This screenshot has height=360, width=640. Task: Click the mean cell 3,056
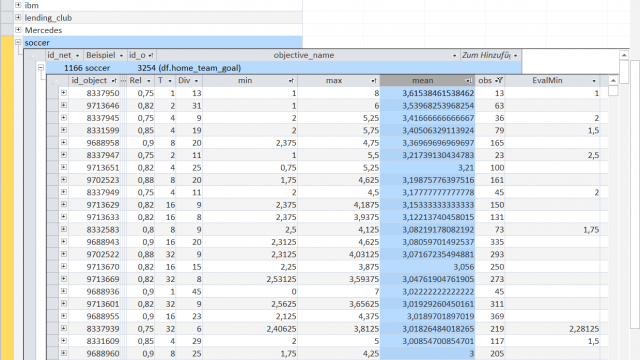(x=427, y=267)
